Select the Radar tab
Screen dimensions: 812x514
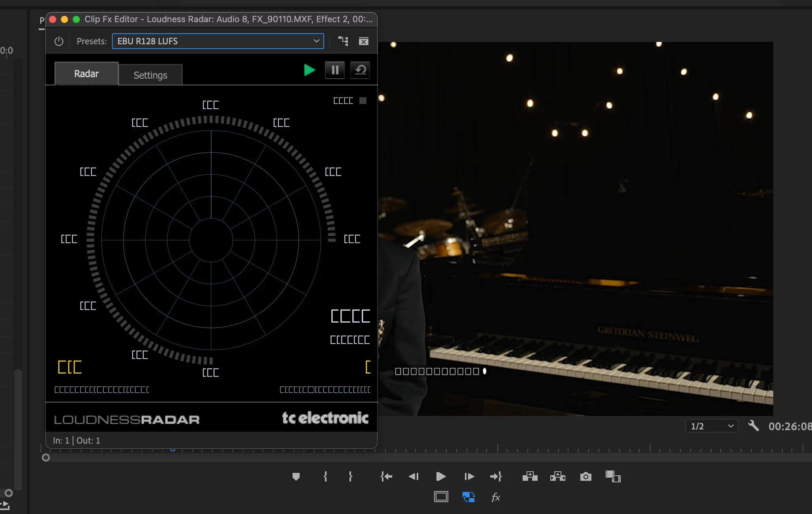pyautogui.click(x=86, y=74)
